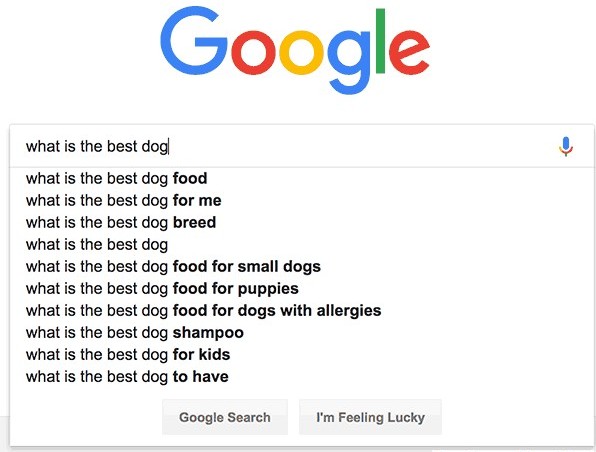Click the Google logo

(295, 50)
